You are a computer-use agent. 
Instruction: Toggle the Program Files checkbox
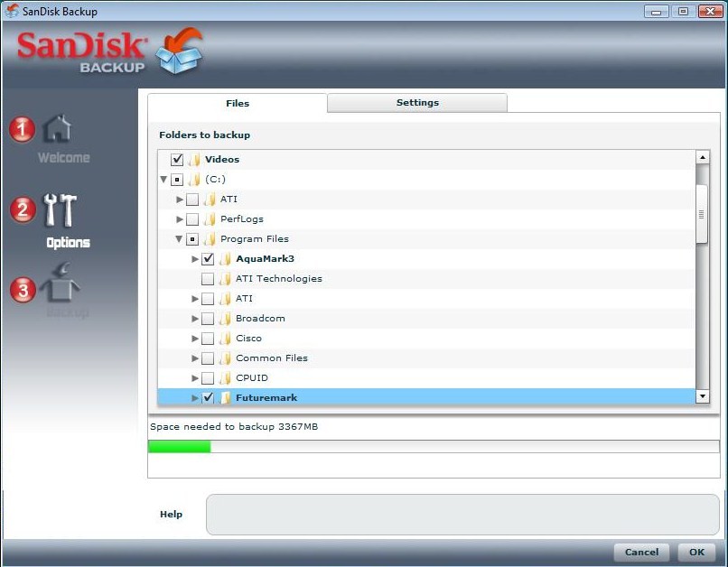192,239
